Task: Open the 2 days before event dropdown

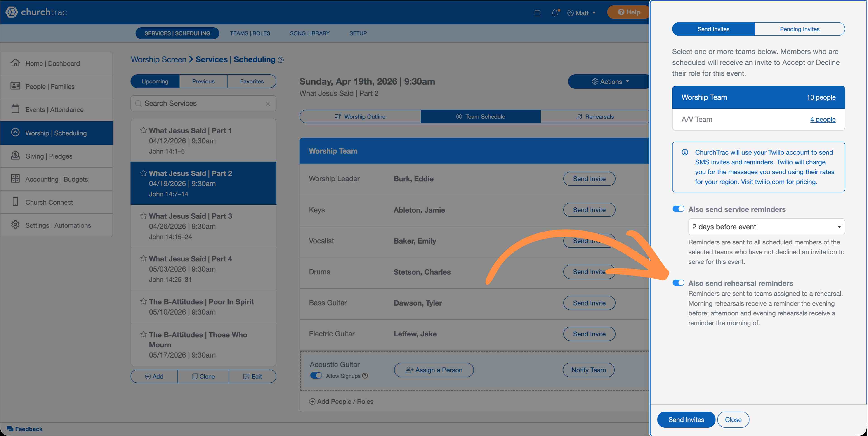Action: 766,227
